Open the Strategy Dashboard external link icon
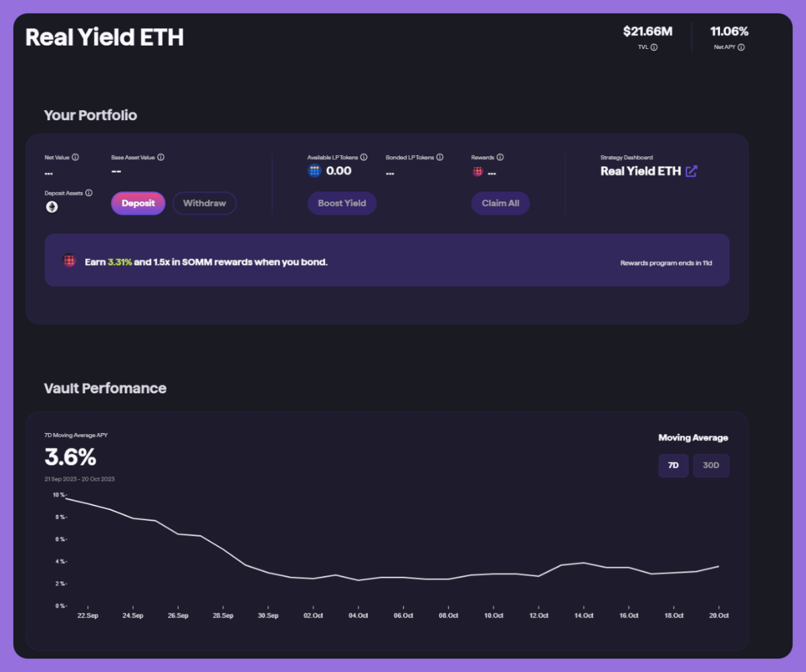This screenshot has width=806, height=672. pos(691,171)
